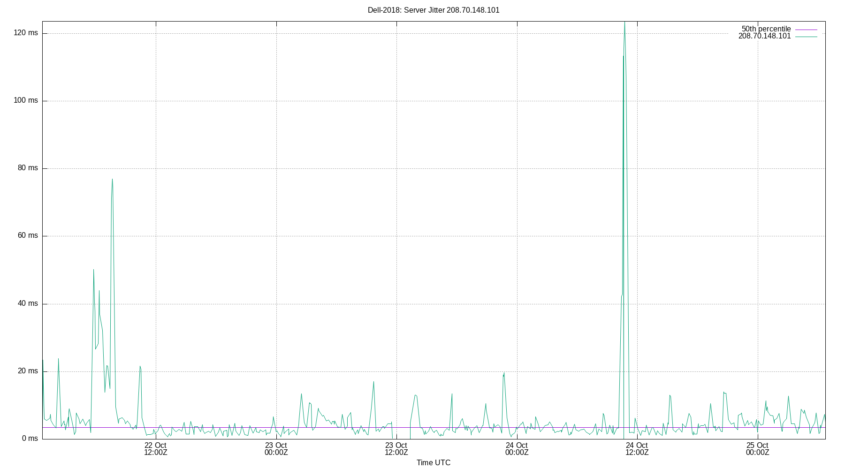This screenshot has width=868, height=469.
Task: Click the '24 Oct 00:00Z' time label
Action: (517, 449)
